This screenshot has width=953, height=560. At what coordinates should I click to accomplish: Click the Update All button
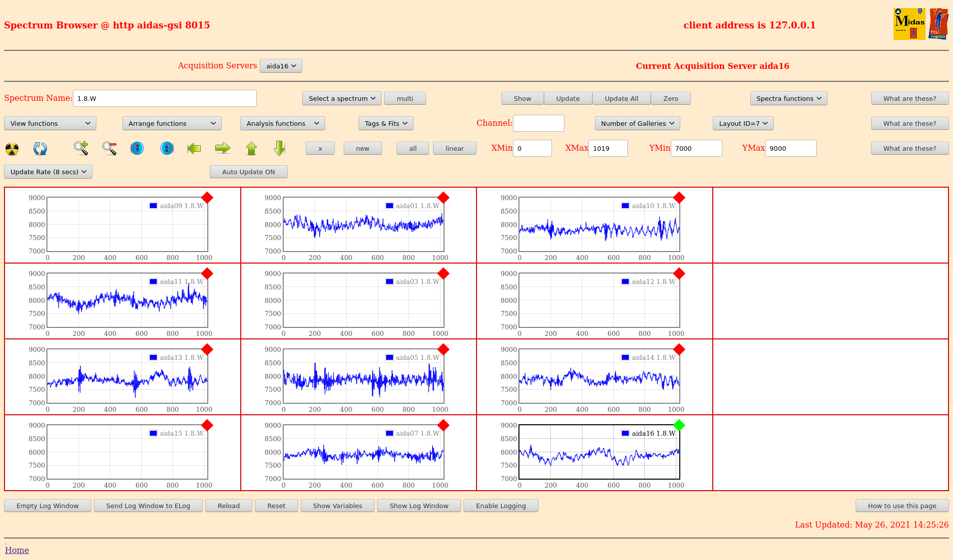[x=621, y=98]
